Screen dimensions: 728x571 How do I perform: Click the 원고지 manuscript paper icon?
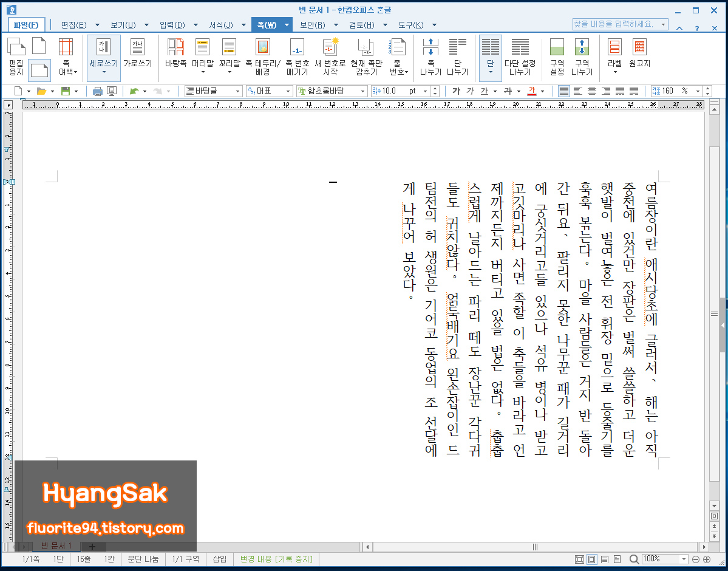click(x=640, y=53)
